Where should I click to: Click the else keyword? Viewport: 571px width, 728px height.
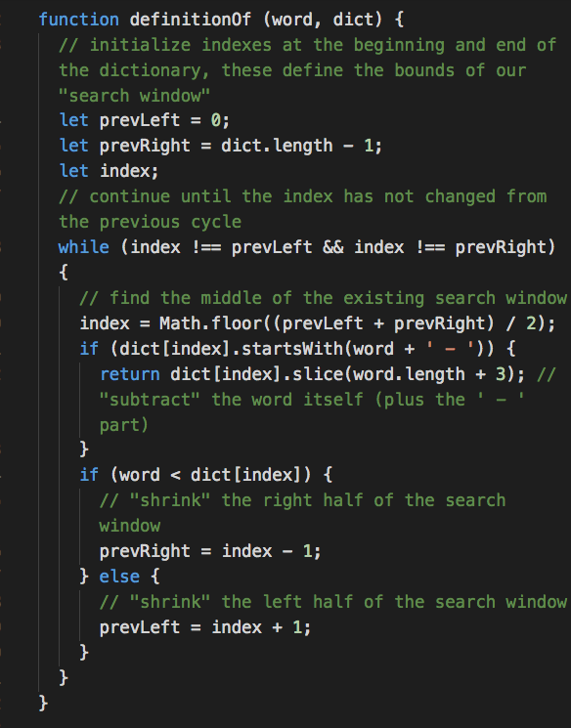click(119, 577)
